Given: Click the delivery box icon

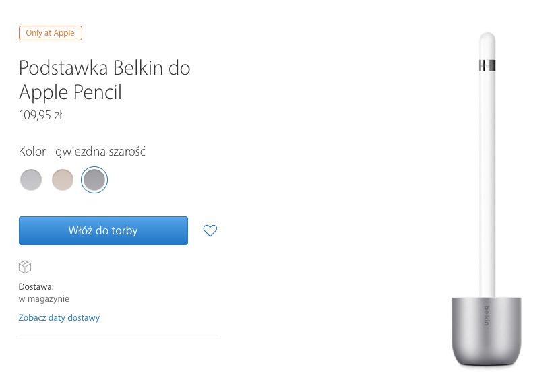Looking at the screenshot, I should point(25,267).
